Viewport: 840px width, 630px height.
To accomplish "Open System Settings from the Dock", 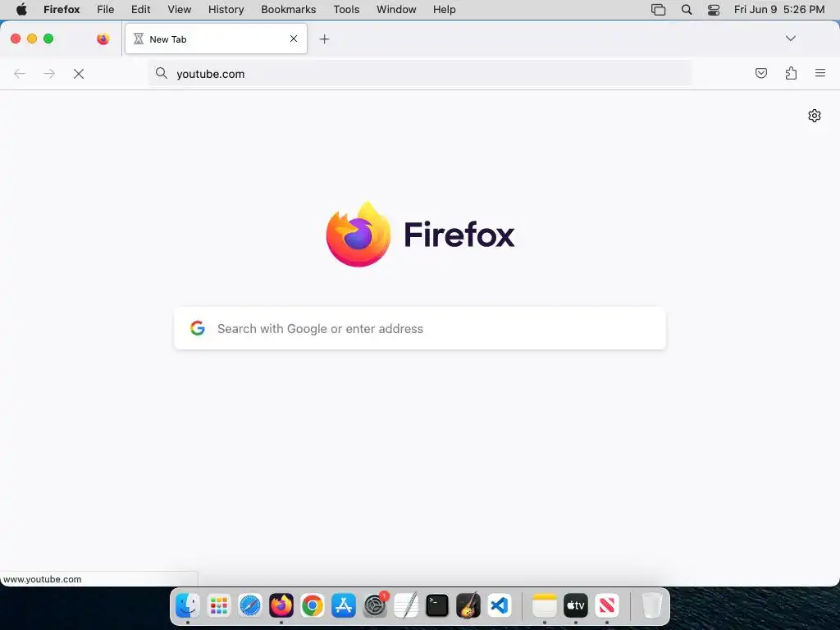I will click(x=375, y=606).
